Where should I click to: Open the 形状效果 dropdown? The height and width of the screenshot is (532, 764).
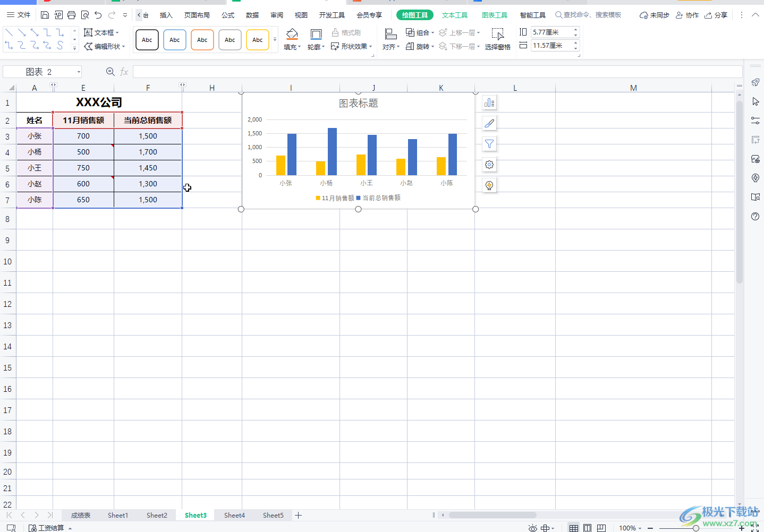point(351,47)
